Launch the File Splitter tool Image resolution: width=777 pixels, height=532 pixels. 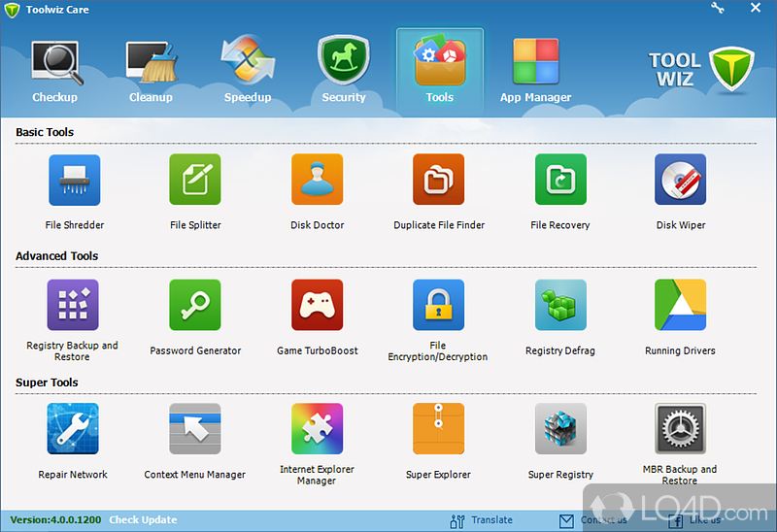(195, 181)
